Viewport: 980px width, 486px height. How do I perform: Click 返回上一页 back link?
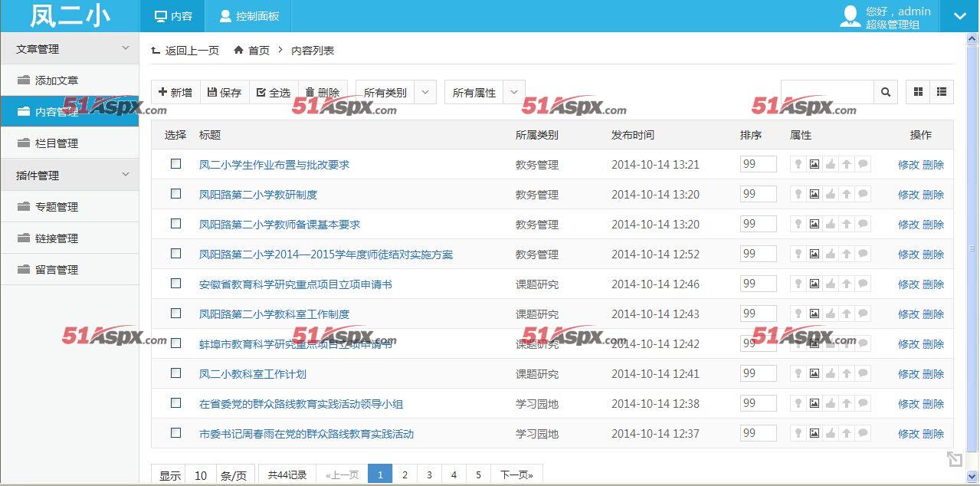click(x=185, y=50)
